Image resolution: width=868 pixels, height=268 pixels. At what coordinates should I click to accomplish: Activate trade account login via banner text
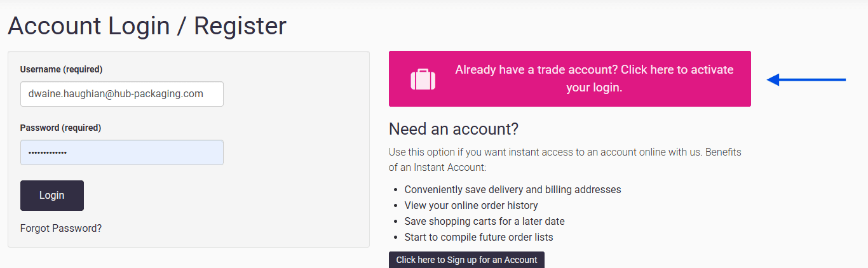pyautogui.click(x=594, y=78)
